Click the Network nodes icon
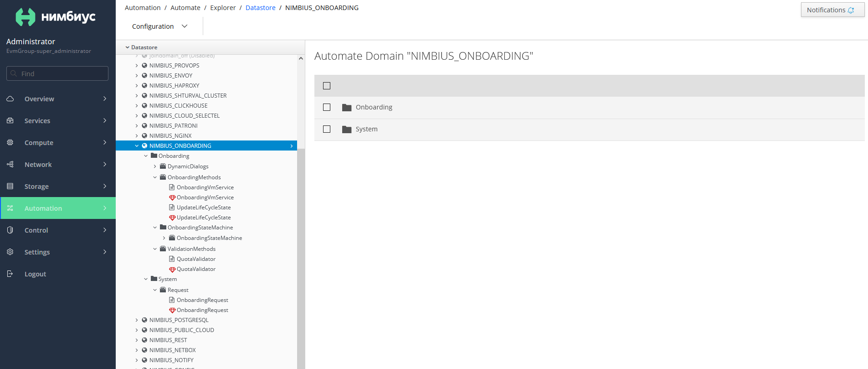Screen dimensions: 868x369 [x=10, y=164]
